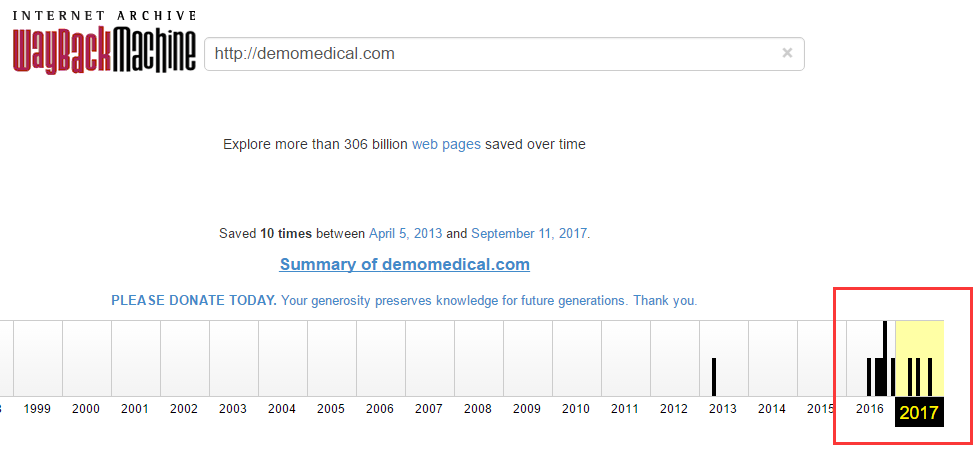973x451 pixels.
Task: Select year 2005 on the timeline
Action: pyautogui.click(x=331, y=409)
